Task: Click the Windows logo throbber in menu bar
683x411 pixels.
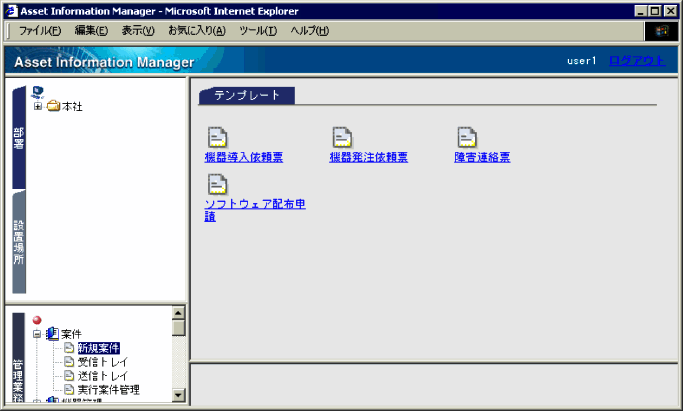Action: tap(661, 31)
